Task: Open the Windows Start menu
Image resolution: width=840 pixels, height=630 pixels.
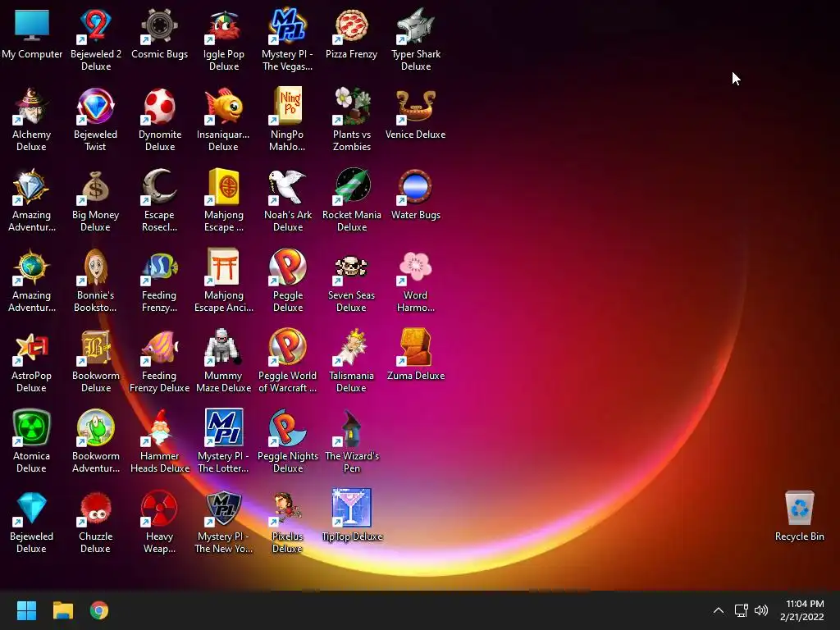Action: click(26, 610)
